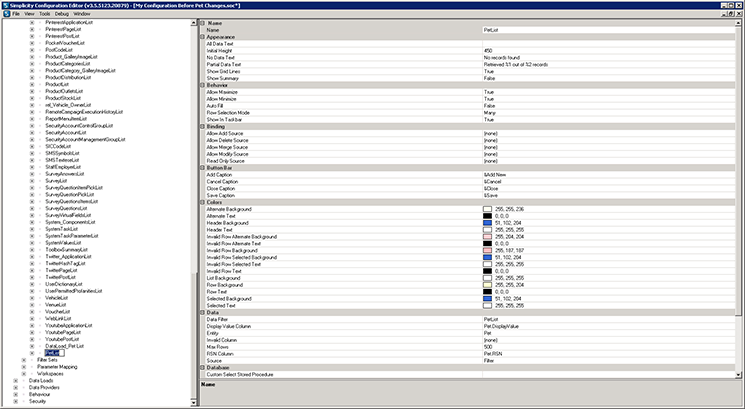
Task: Click the Row Background color swatch
Action: pyautogui.click(x=487, y=285)
